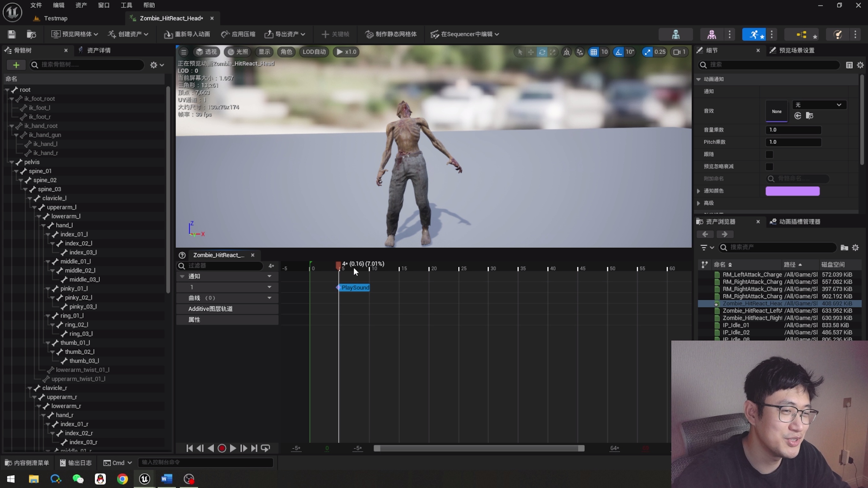868x488 pixels.
Task: Open the 窗口 menu
Action: [103, 5]
